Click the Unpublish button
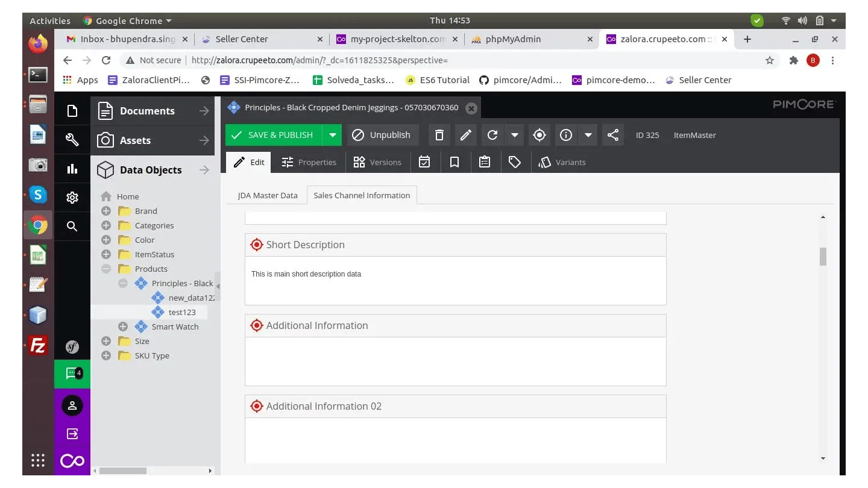 [x=382, y=135]
